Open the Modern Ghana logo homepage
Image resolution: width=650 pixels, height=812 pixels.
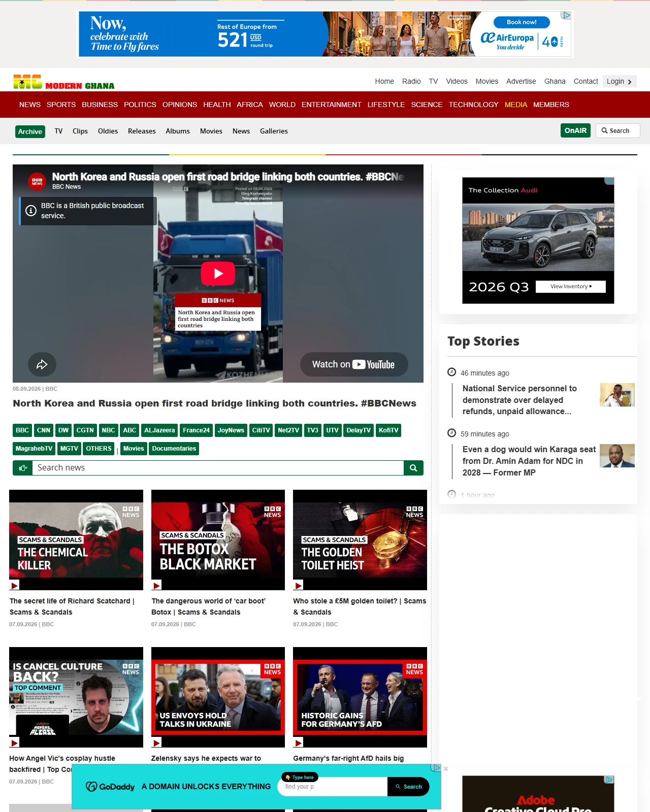(64, 82)
